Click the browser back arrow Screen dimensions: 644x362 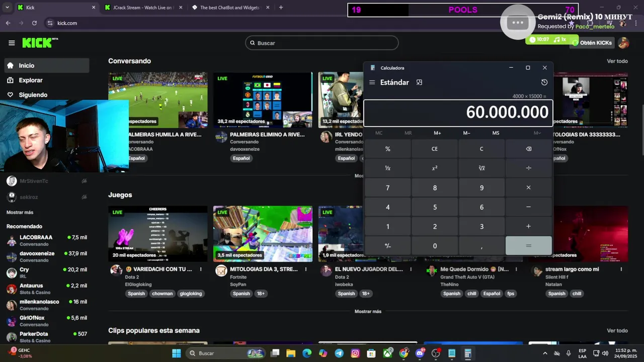pyautogui.click(x=8, y=23)
